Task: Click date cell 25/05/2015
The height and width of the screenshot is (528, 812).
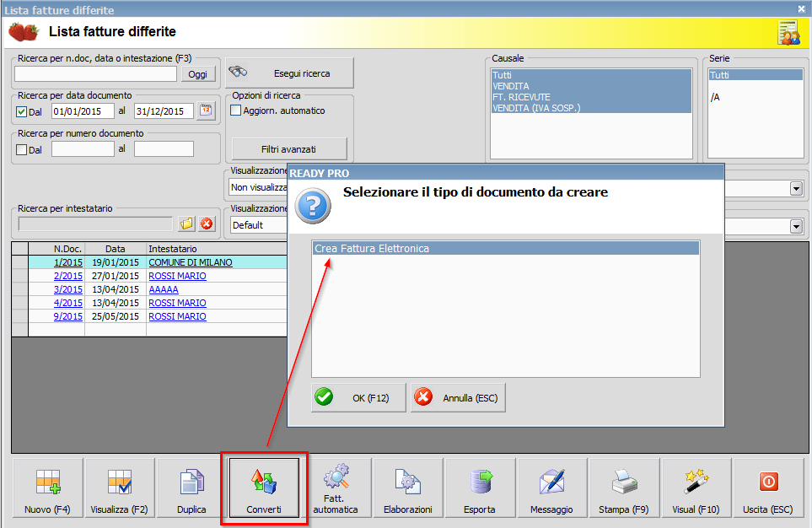Action: click(x=116, y=316)
